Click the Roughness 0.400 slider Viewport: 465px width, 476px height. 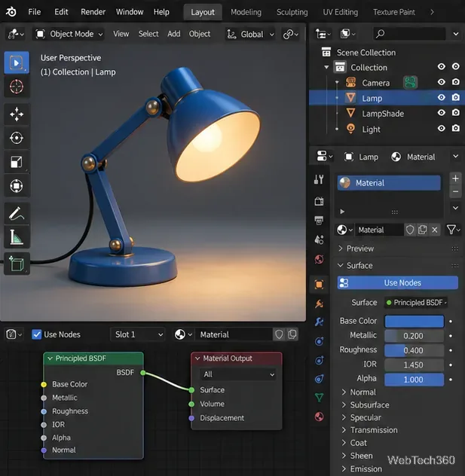click(414, 350)
